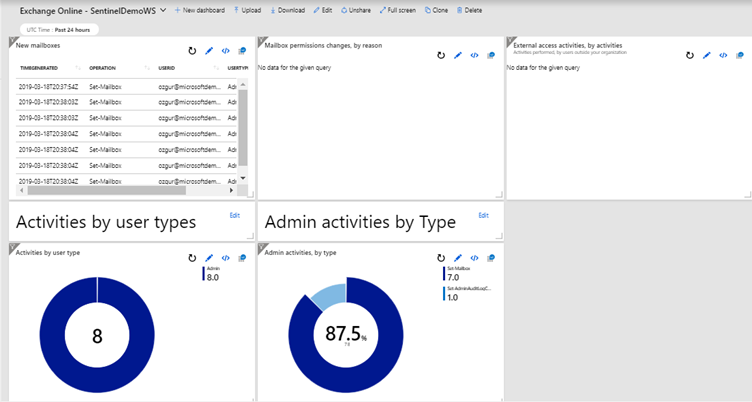Refresh the Activities by user type chart
The image size is (752, 402).
[x=192, y=258]
